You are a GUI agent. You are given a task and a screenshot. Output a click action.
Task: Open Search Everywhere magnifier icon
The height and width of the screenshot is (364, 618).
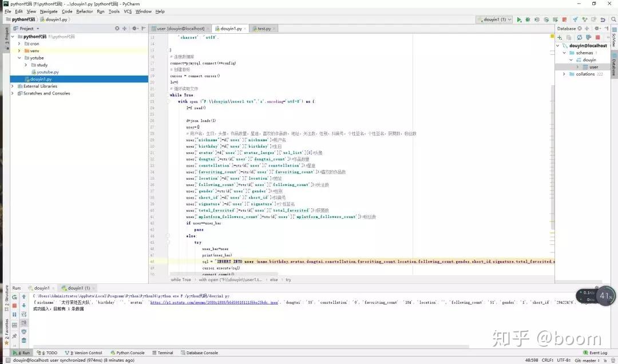coord(613,19)
